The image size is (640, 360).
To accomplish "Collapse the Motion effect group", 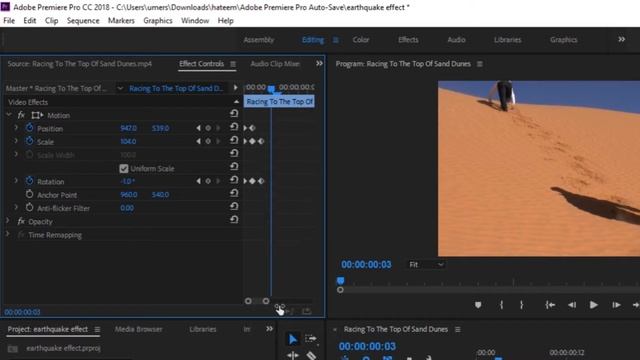I will tap(9, 115).
